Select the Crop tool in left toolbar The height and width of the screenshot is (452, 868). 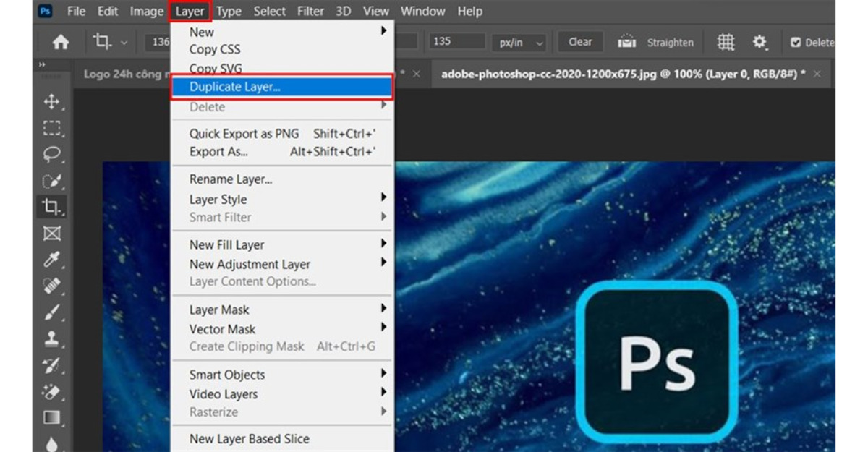pyautogui.click(x=52, y=207)
